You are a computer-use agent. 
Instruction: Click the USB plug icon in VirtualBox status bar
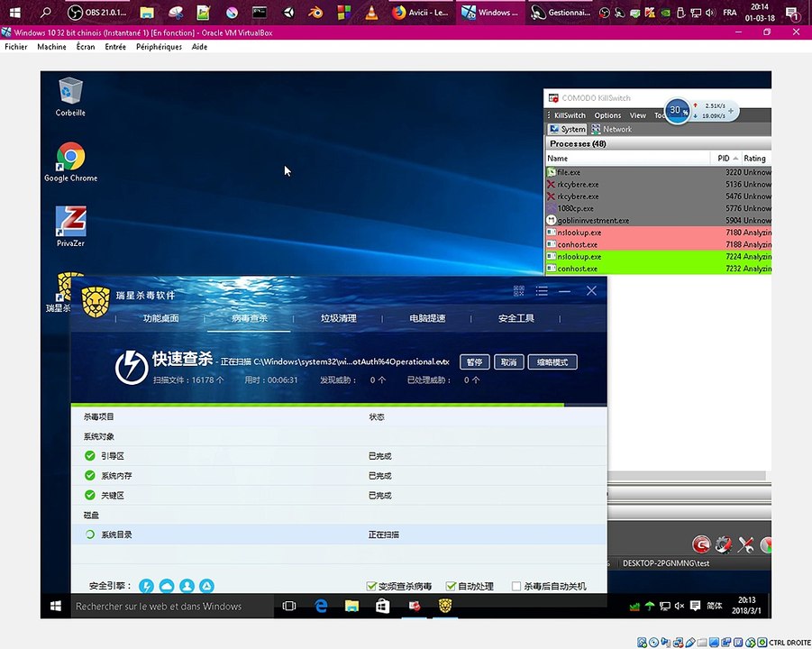[x=690, y=643]
